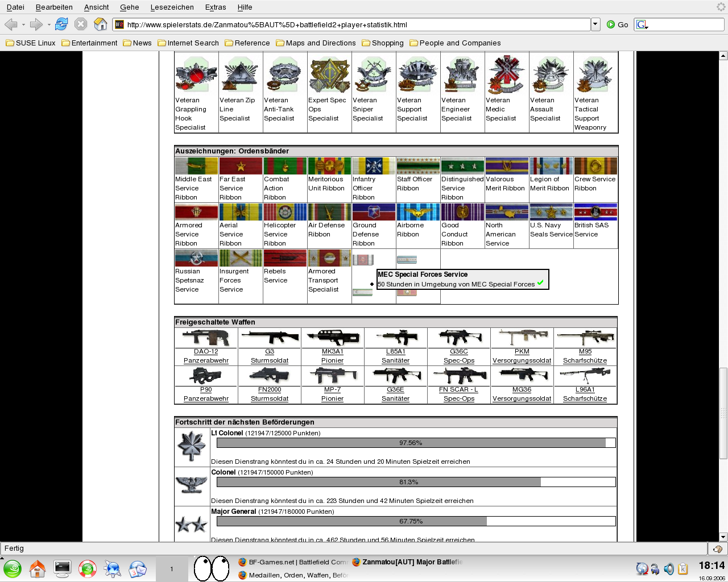Open the Maps and Directions bookmark folder
Screen dimensions: 728x582
pyautogui.click(x=316, y=43)
